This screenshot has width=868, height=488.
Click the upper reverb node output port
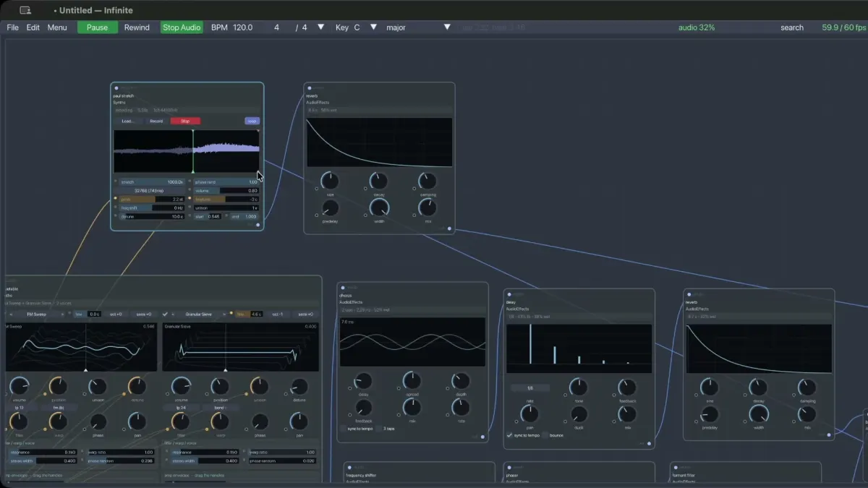pyautogui.click(x=449, y=228)
